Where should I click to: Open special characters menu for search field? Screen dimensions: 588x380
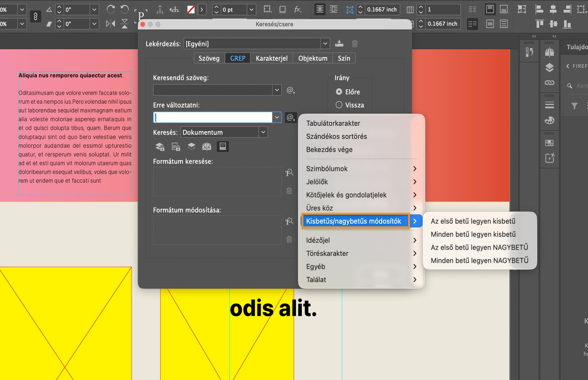pyautogui.click(x=291, y=90)
